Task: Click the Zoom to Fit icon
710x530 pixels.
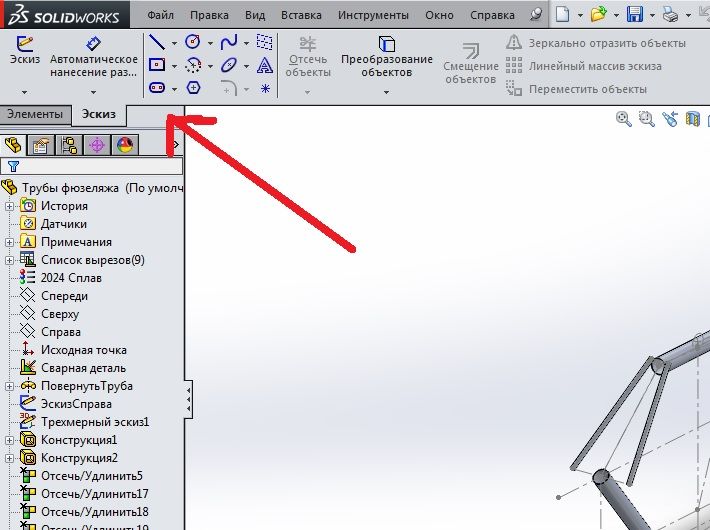Action: click(x=624, y=119)
